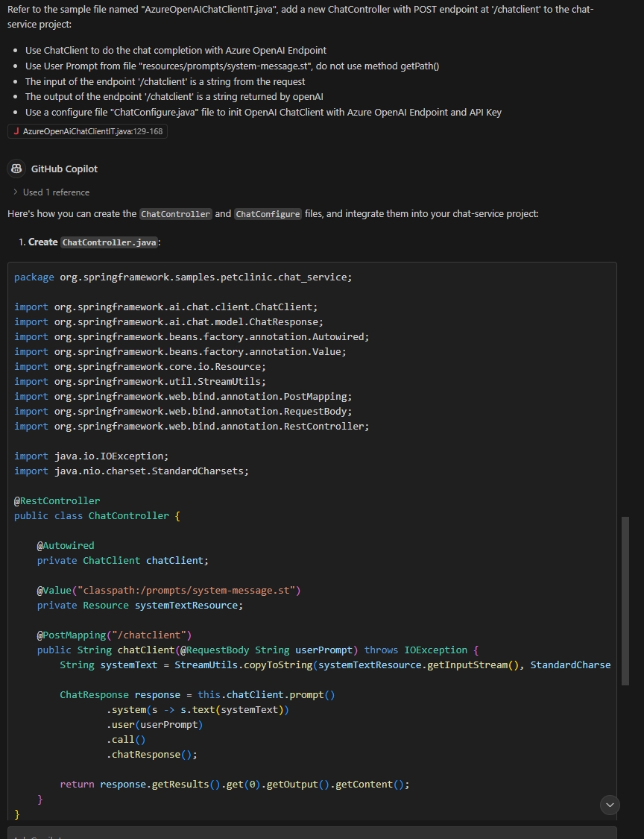Click the 'private ChatClient chatClient;' line
The width and height of the screenshot is (644, 839).
122,561
